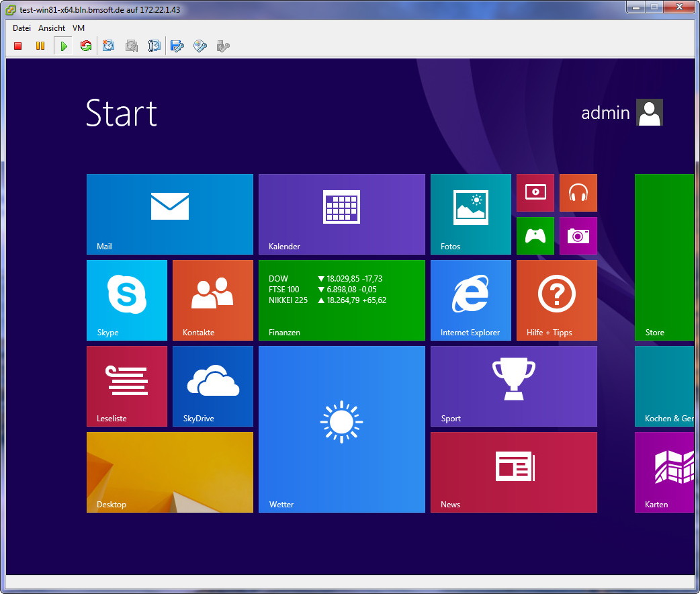Launch Internet Explorer tile
The height and width of the screenshot is (594, 700).
(x=470, y=300)
